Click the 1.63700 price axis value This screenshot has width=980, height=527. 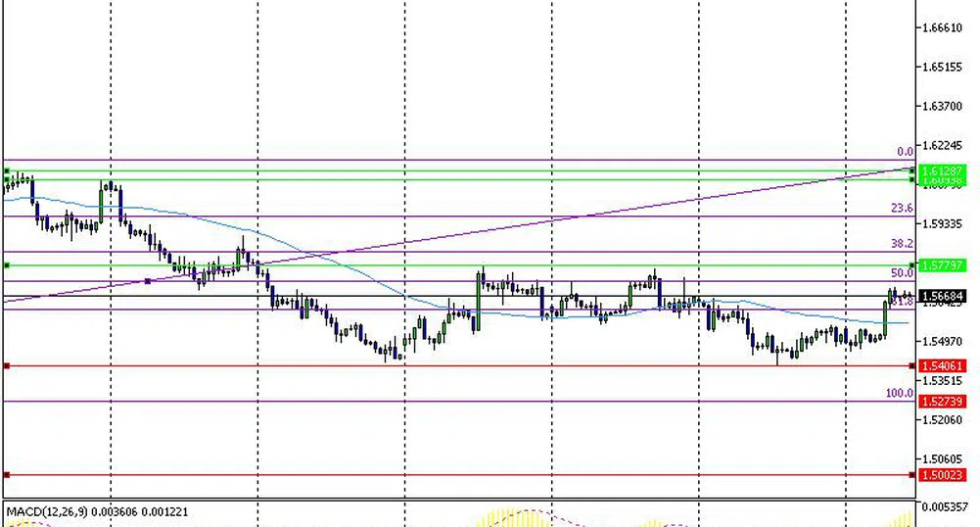[943, 106]
